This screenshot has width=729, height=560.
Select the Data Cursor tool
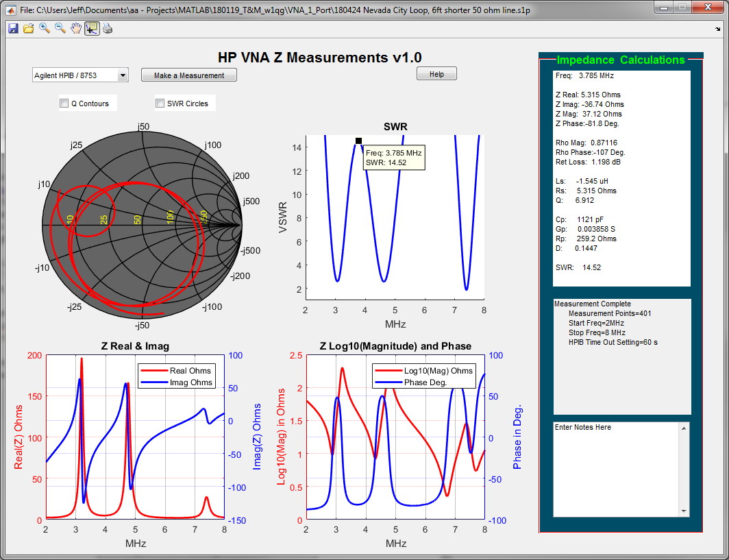tap(92, 27)
